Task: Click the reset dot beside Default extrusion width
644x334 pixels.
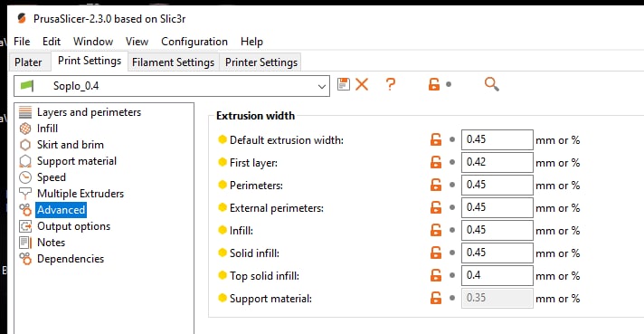Action: (452, 139)
